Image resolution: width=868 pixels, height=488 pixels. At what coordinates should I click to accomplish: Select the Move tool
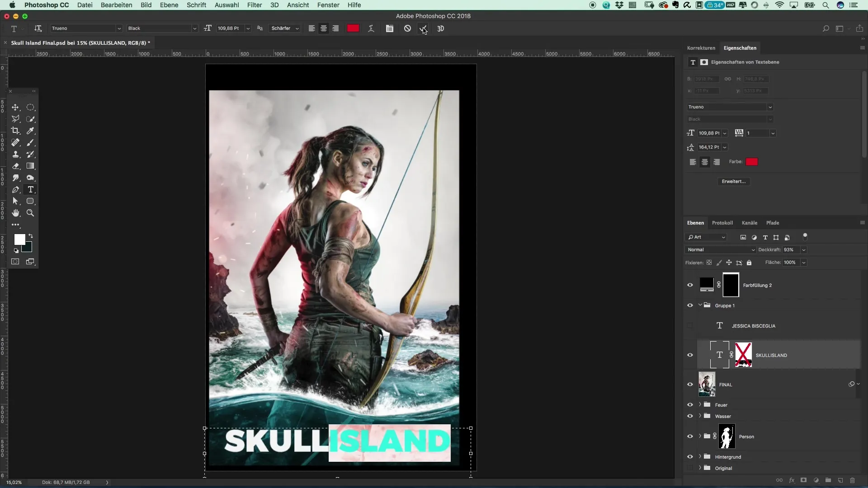(x=15, y=107)
